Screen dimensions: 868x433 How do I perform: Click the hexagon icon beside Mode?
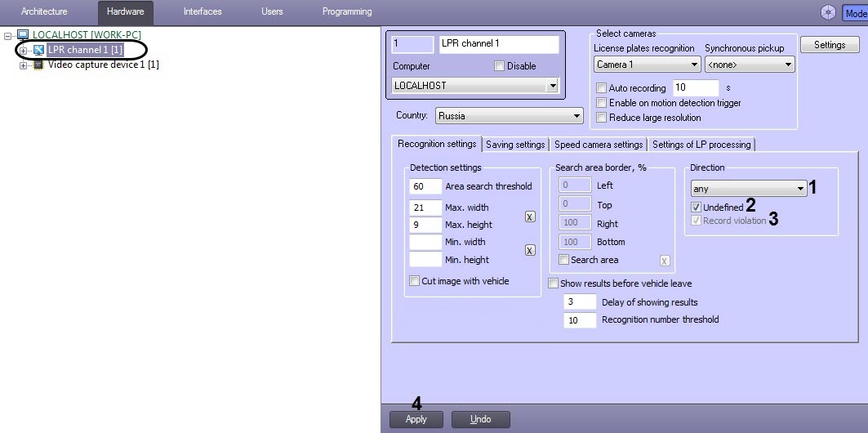coord(828,12)
